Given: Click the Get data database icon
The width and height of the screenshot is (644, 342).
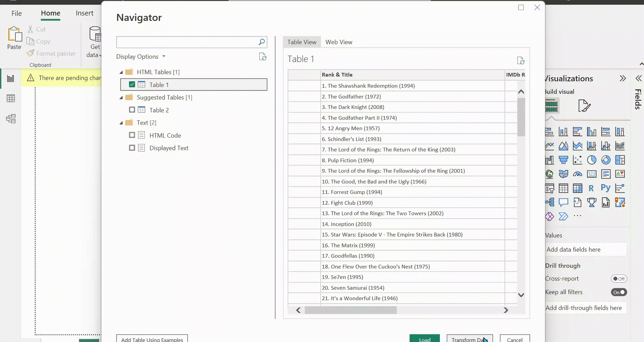Looking at the screenshot, I should point(95,34).
